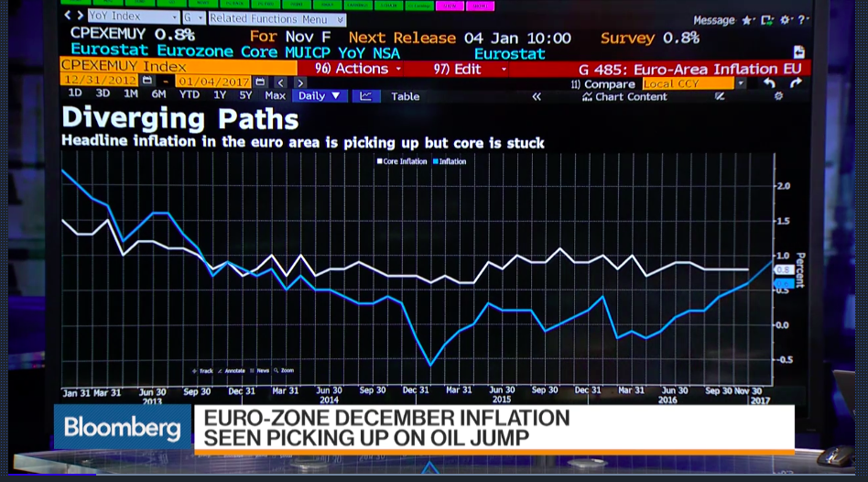Click the CPEXEMUY 0.8% value text
The height and width of the screenshot is (482, 868).
(x=132, y=34)
